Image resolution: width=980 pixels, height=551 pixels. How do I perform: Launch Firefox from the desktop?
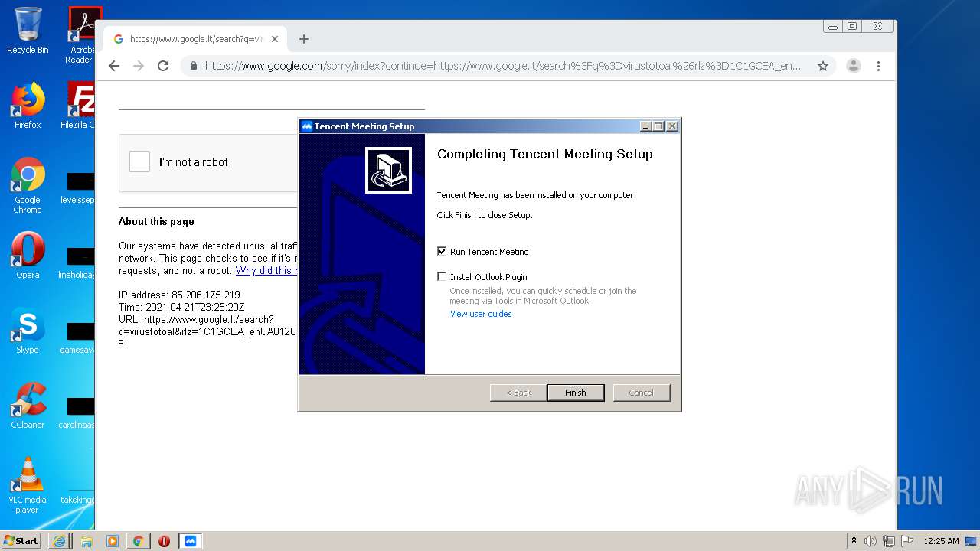click(28, 106)
